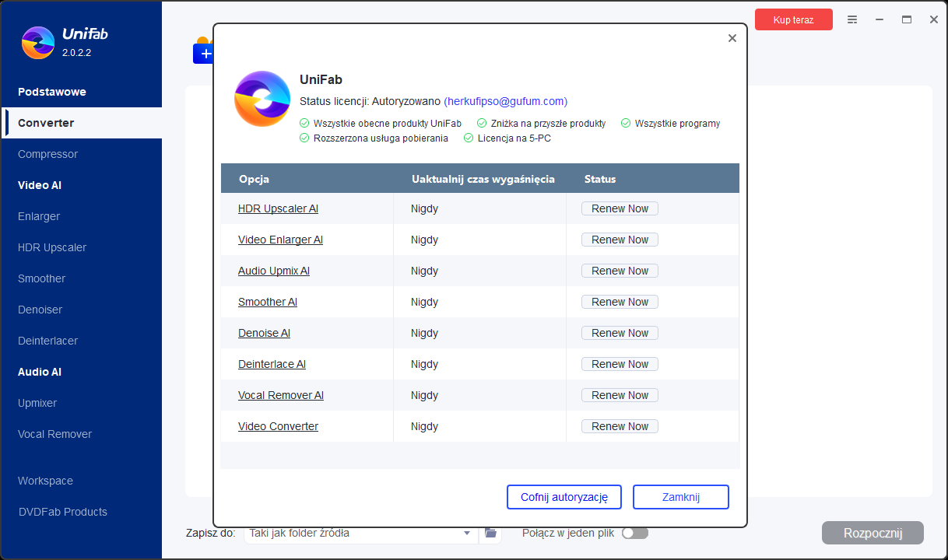Renew Now for HDR Upscaler AI

coord(620,208)
